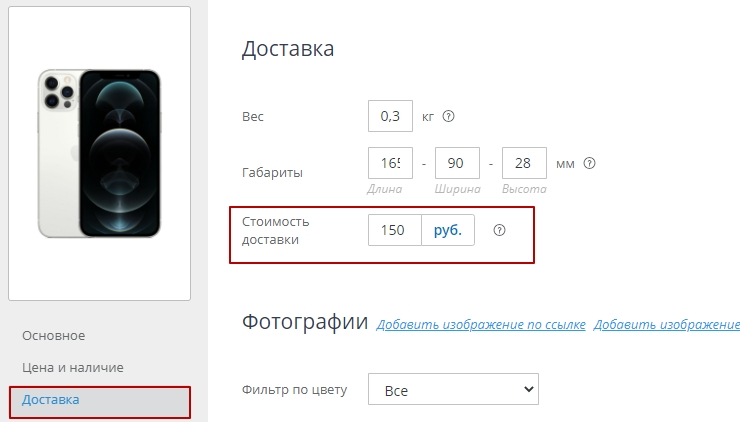Click the Высота input with value 28
The height and width of the screenshot is (422, 740).
pyautogui.click(x=524, y=163)
